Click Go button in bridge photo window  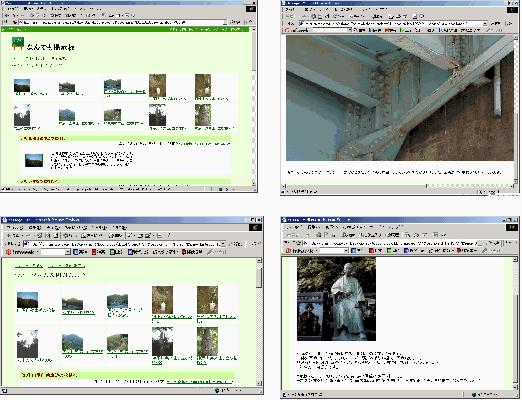[496, 23]
